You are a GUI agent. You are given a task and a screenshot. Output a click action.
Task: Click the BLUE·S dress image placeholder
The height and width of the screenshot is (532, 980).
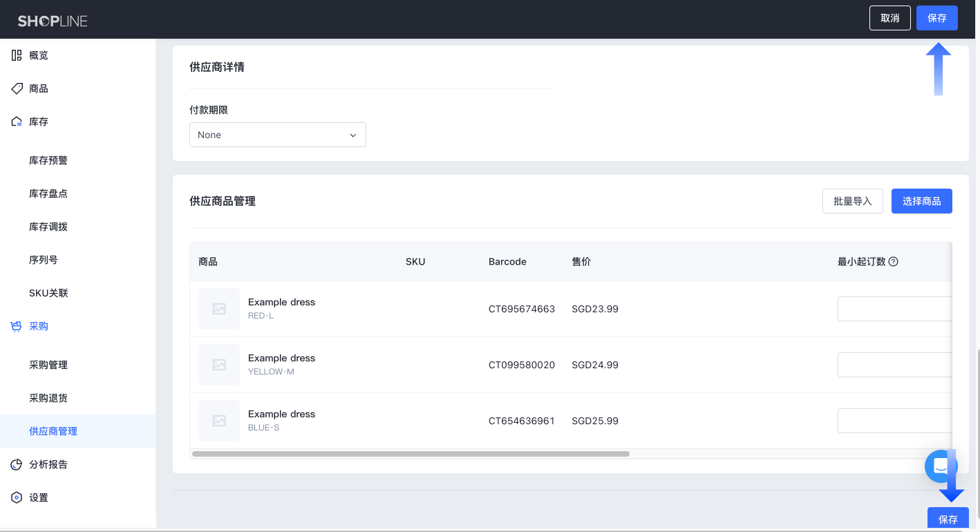click(219, 421)
